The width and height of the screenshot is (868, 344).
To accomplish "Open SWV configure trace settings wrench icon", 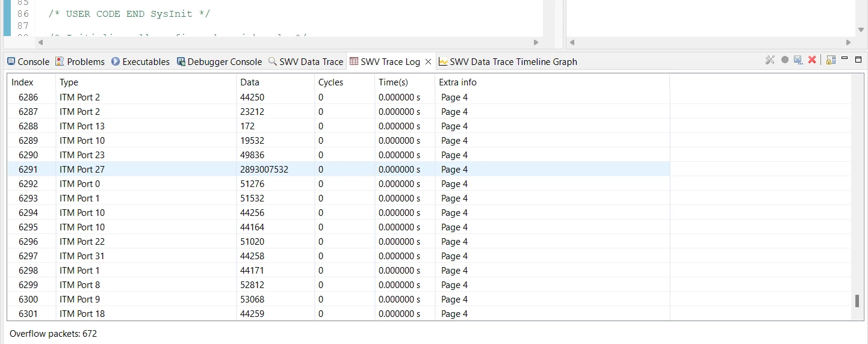I will (770, 60).
